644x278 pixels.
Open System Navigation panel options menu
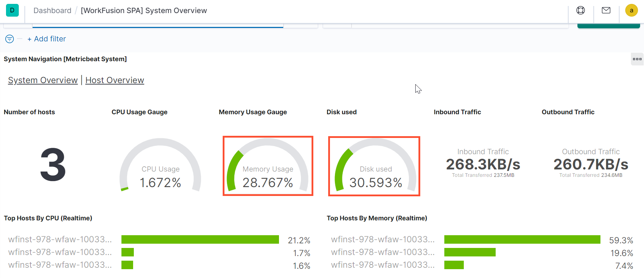coord(637,59)
